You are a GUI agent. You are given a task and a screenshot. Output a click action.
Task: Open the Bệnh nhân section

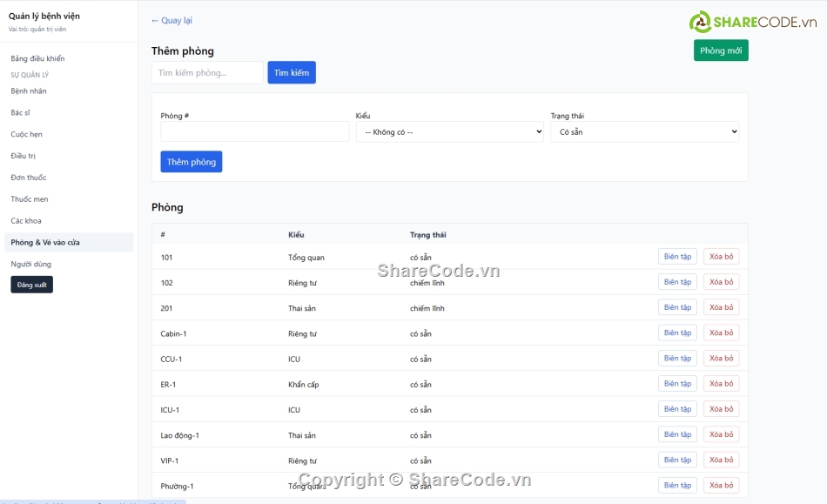[27, 91]
